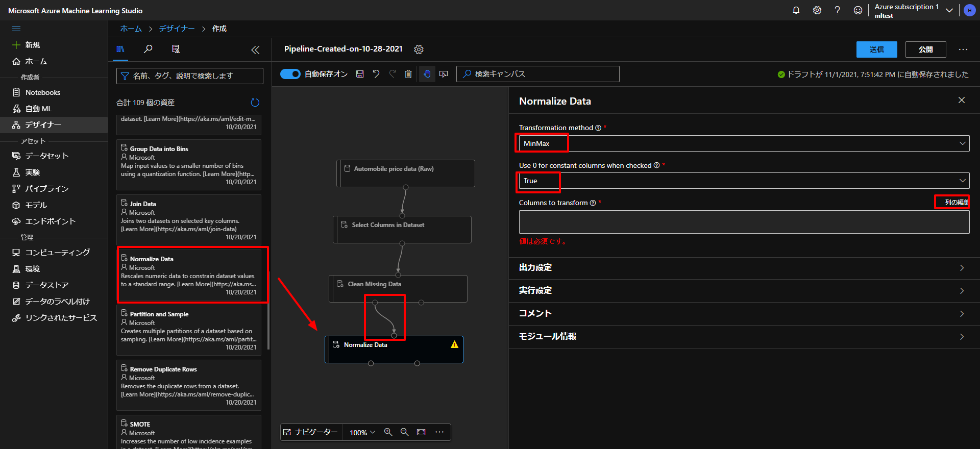Open the Transformation method MinMax dropdown

coord(744,143)
